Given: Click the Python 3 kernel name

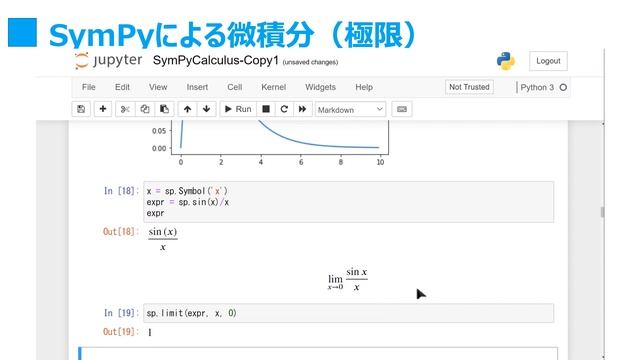Looking at the screenshot, I should [537, 87].
